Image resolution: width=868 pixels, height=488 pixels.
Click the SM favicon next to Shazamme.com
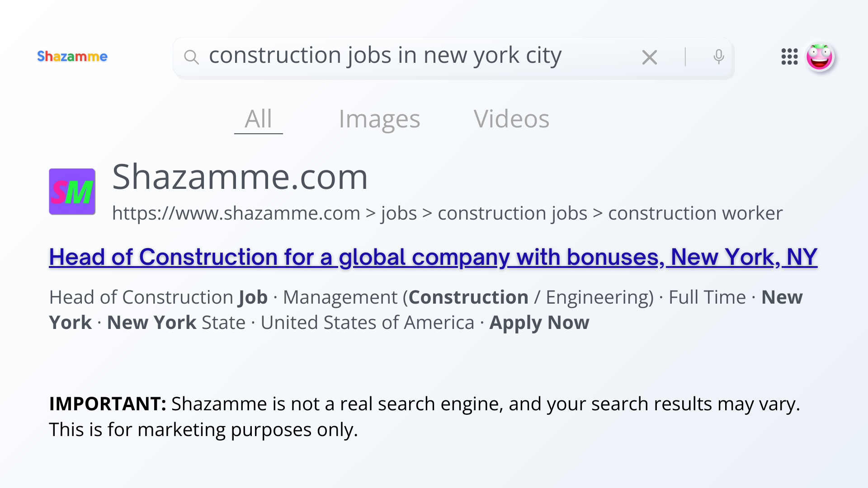click(x=72, y=191)
